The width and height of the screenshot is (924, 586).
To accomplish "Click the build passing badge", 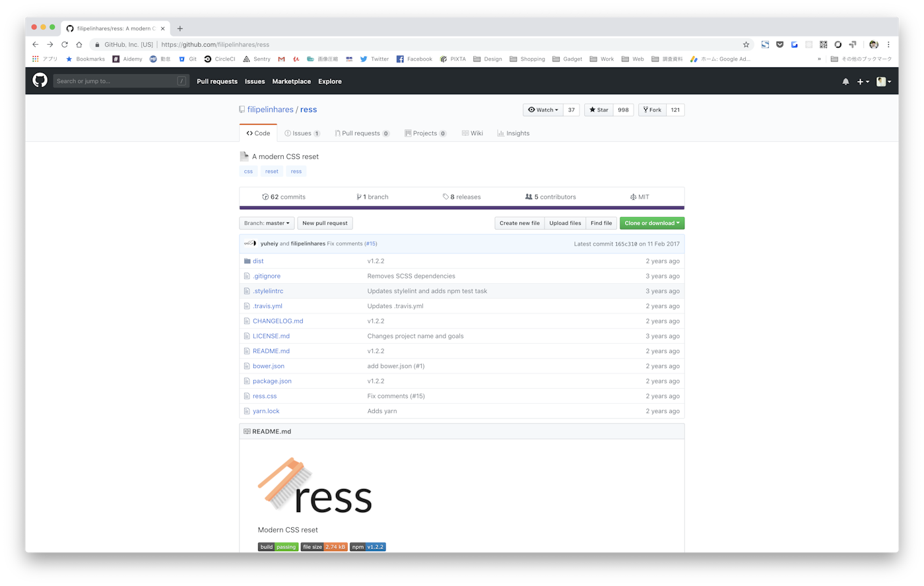I will coord(278,547).
